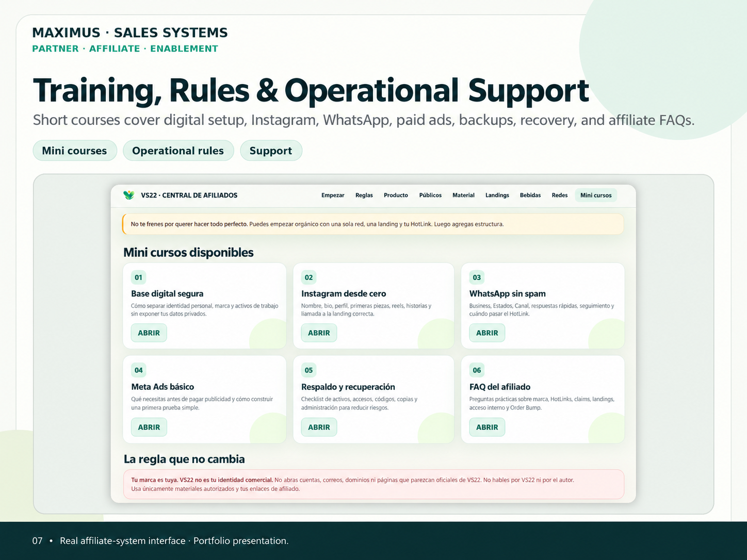This screenshot has height=560, width=747.
Task: Click the 'Business, Estados, Canal' description text
Action: [x=542, y=310]
